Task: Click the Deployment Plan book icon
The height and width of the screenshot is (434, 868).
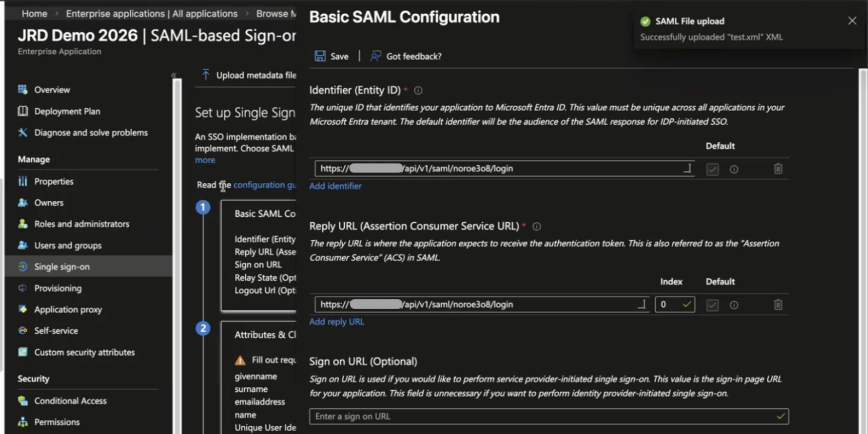Action: (x=22, y=111)
